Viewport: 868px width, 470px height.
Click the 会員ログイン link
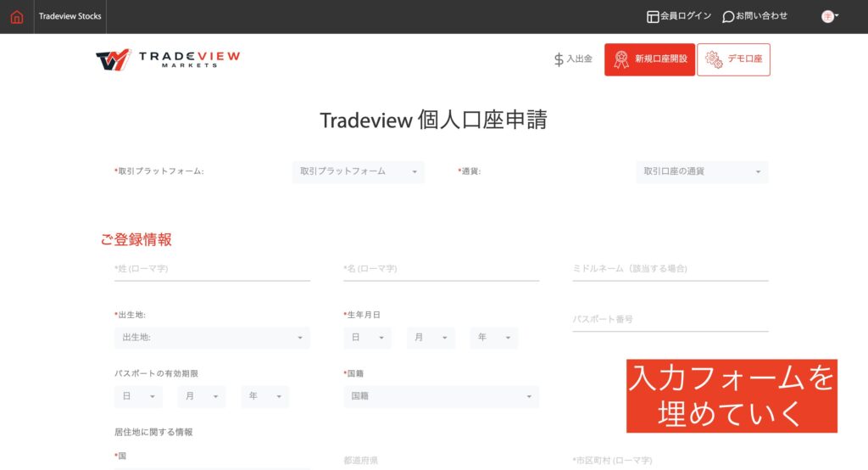[x=679, y=16]
